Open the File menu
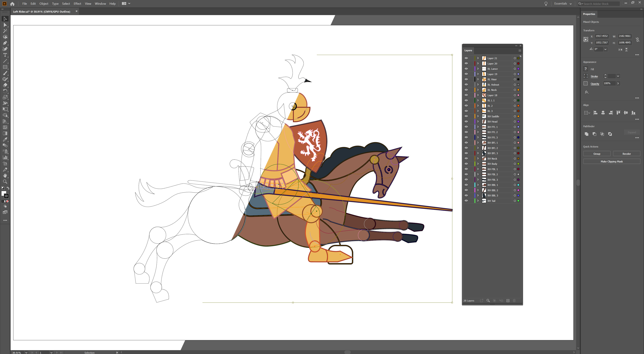644x354 pixels. pyautogui.click(x=24, y=4)
